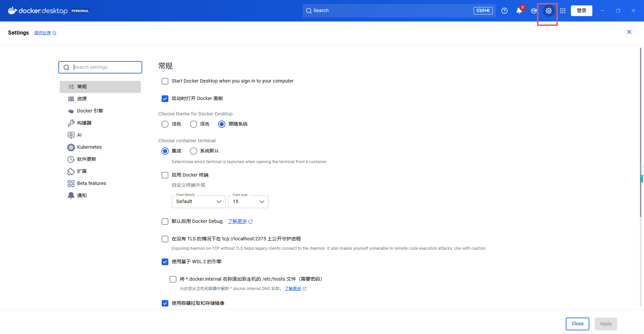Click the feedback icon beside 提供反馈
This screenshot has height=334, width=644.
click(x=54, y=33)
